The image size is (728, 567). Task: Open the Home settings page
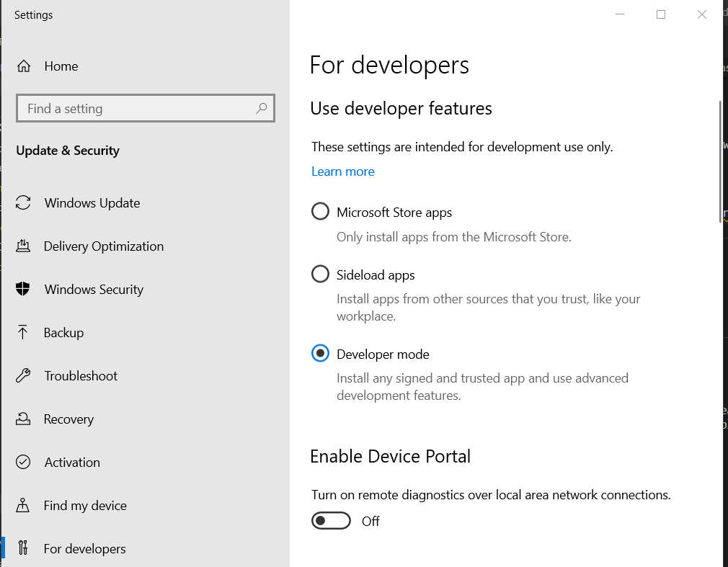click(x=145, y=66)
